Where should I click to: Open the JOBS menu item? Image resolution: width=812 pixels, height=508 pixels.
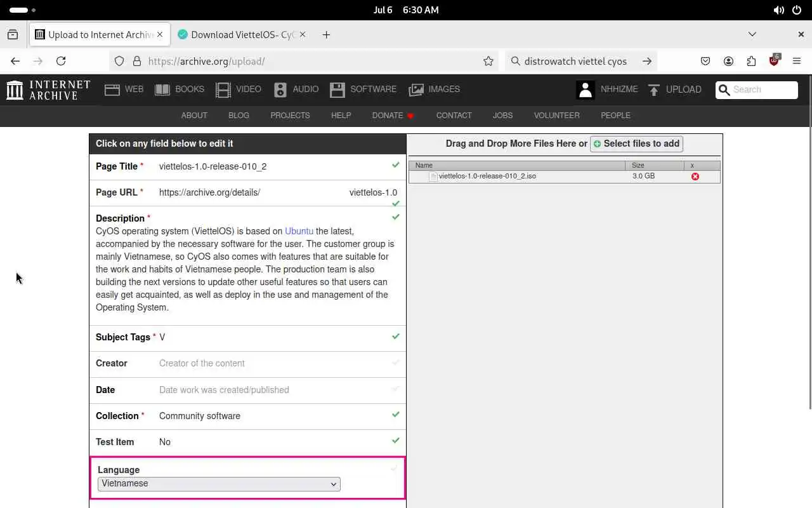[x=502, y=116]
